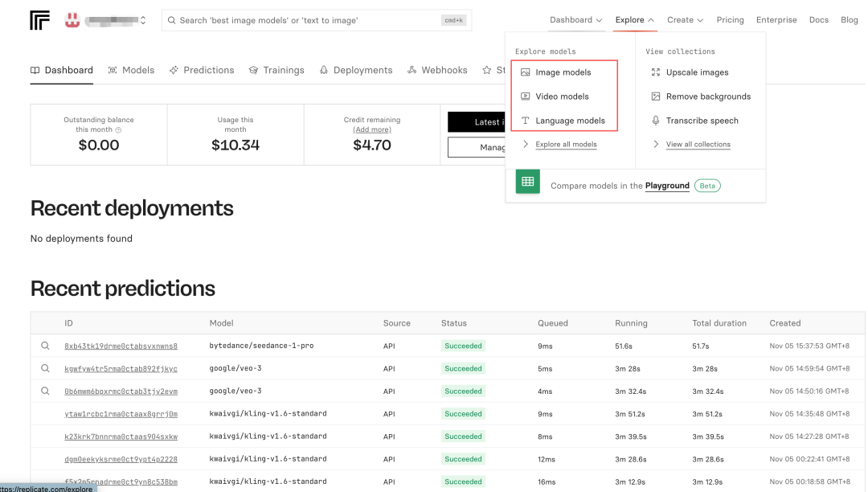868x492 pixels.
Task: Click magnifier icon beside prediction 8xb43tk19drme0ctabsvxnwns8
Action: click(46, 346)
